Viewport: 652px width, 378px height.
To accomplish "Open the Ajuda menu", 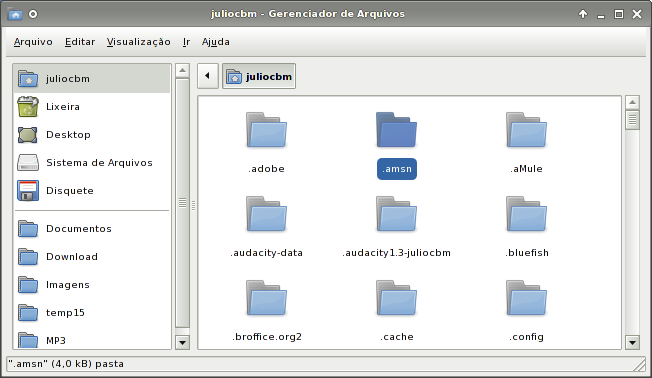I will (215, 42).
